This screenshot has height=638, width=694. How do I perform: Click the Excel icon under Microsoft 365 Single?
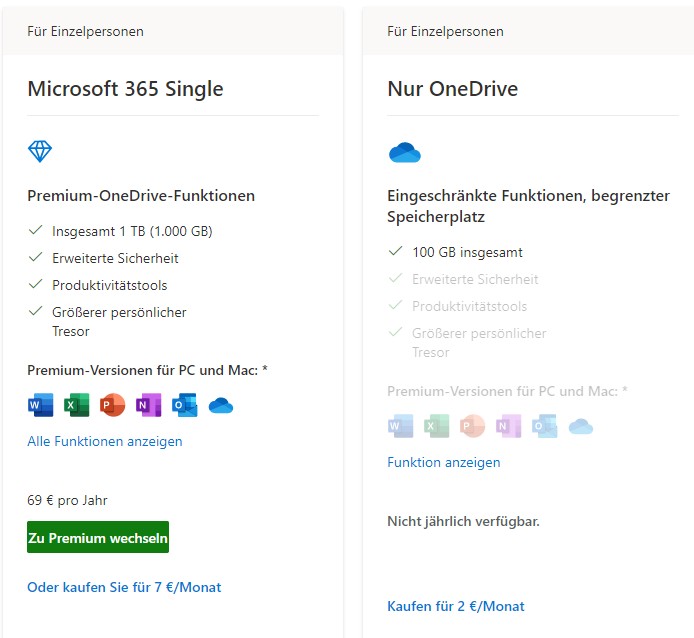pyautogui.click(x=77, y=405)
